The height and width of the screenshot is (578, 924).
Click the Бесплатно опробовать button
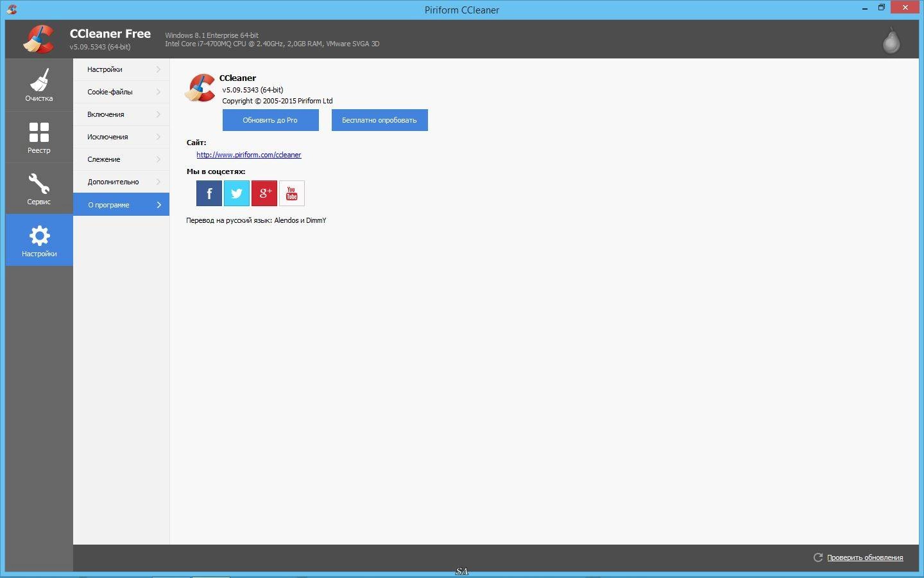[x=380, y=120]
